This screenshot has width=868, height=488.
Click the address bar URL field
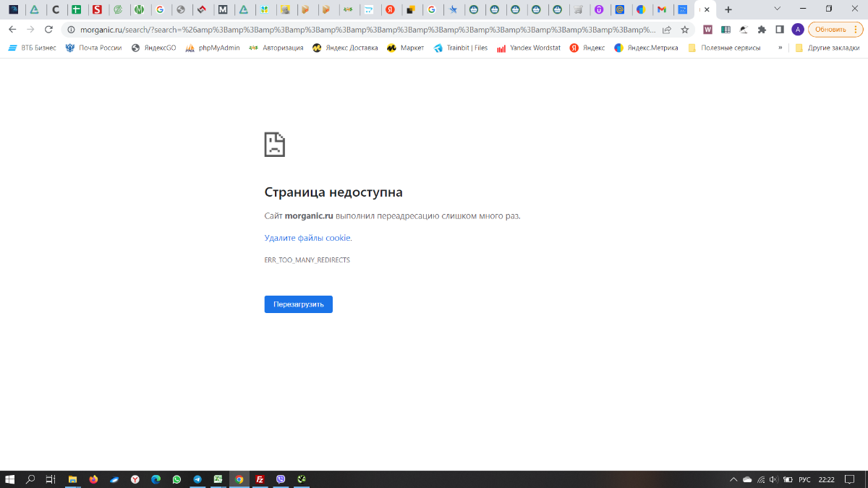click(362, 30)
